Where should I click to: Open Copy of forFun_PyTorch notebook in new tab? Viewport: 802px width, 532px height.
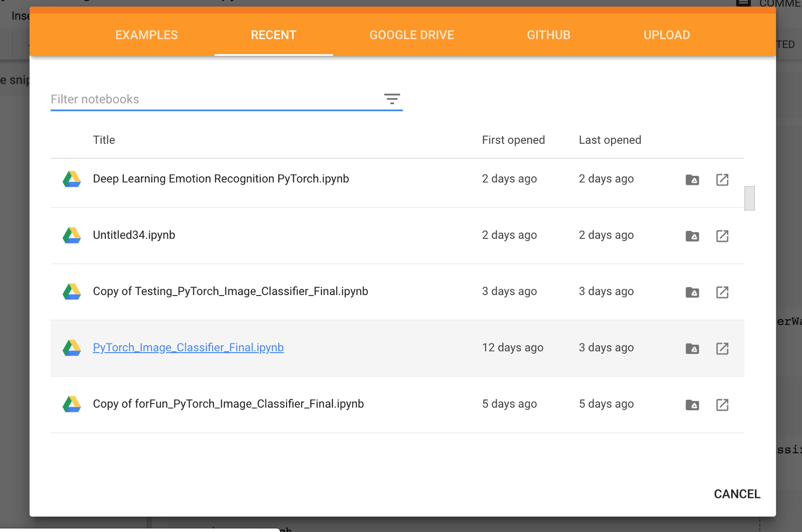click(722, 405)
